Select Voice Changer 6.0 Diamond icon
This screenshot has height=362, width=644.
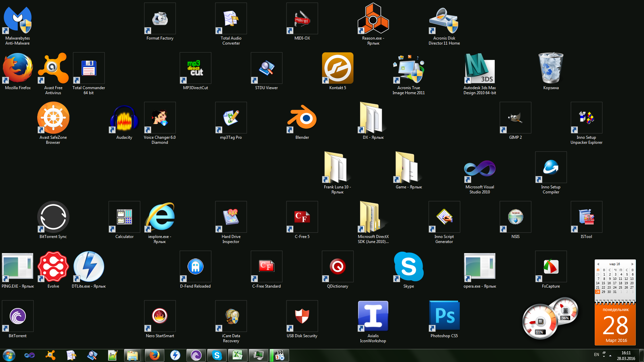[160, 118]
